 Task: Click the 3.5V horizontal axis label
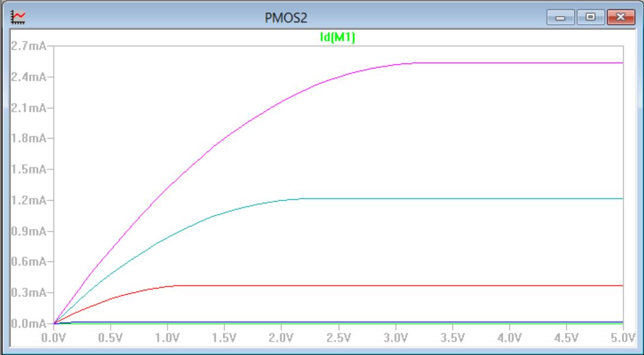point(452,338)
